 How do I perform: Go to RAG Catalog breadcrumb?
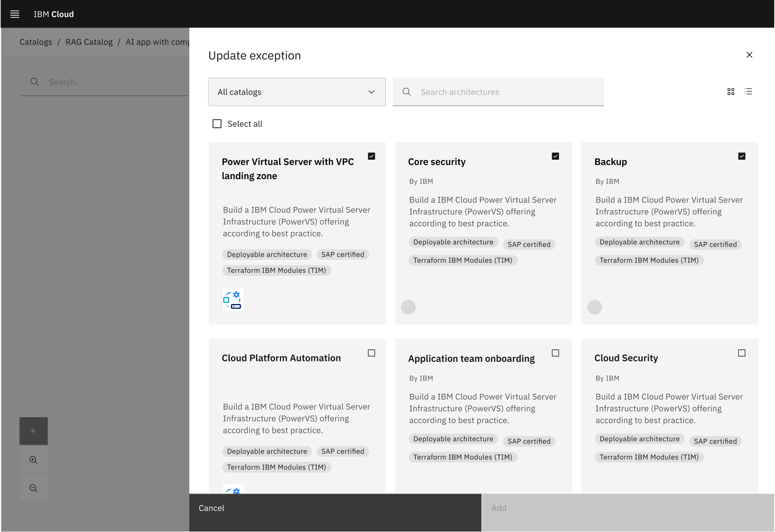pos(89,42)
